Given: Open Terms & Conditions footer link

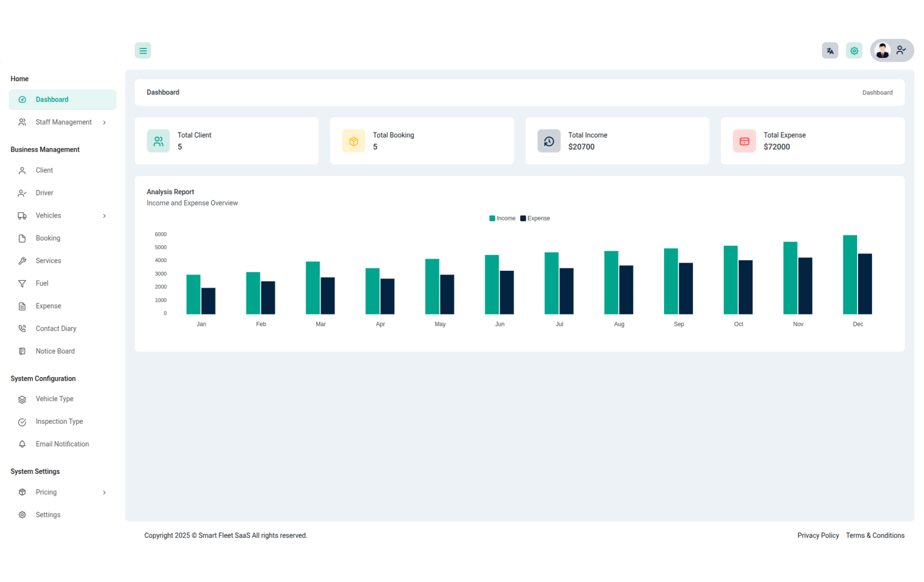Looking at the screenshot, I should coord(874,536).
